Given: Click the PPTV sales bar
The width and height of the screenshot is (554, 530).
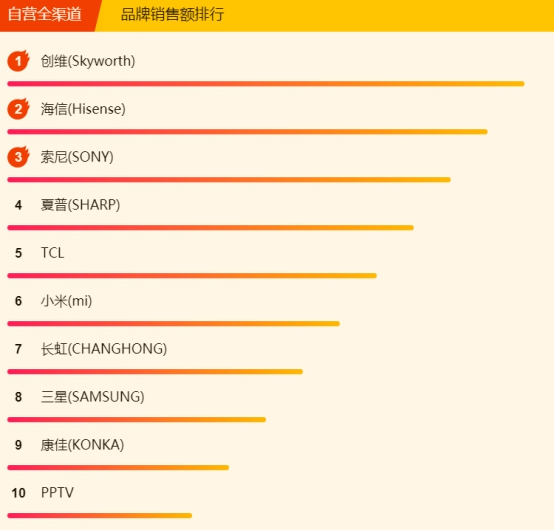Looking at the screenshot, I should point(100,516).
